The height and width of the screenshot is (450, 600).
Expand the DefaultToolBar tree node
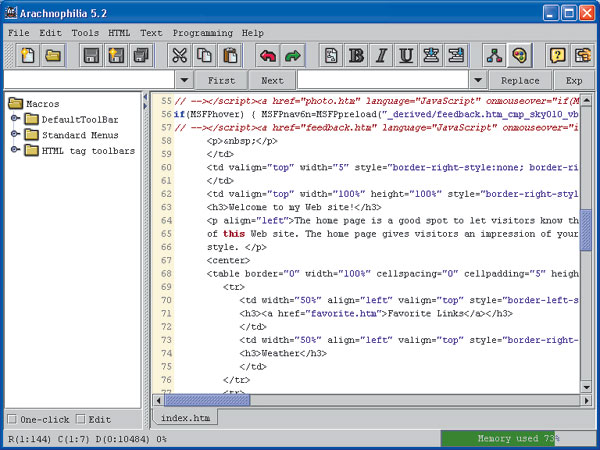[15, 118]
